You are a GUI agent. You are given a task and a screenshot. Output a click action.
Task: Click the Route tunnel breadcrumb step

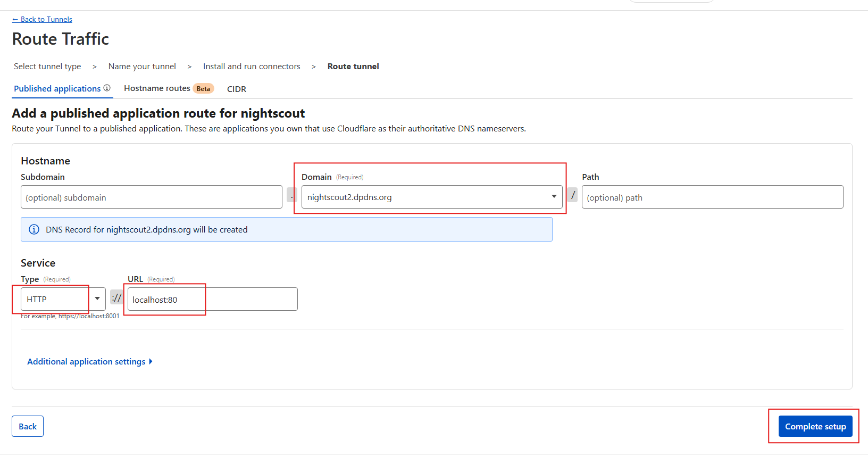(353, 67)
